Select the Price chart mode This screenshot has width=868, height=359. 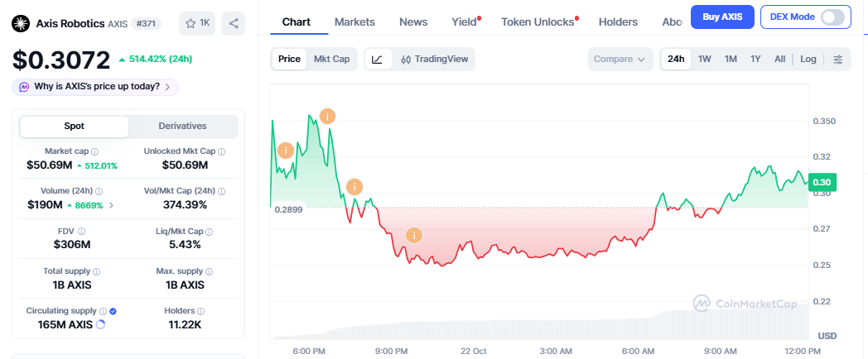pos(289,60)
